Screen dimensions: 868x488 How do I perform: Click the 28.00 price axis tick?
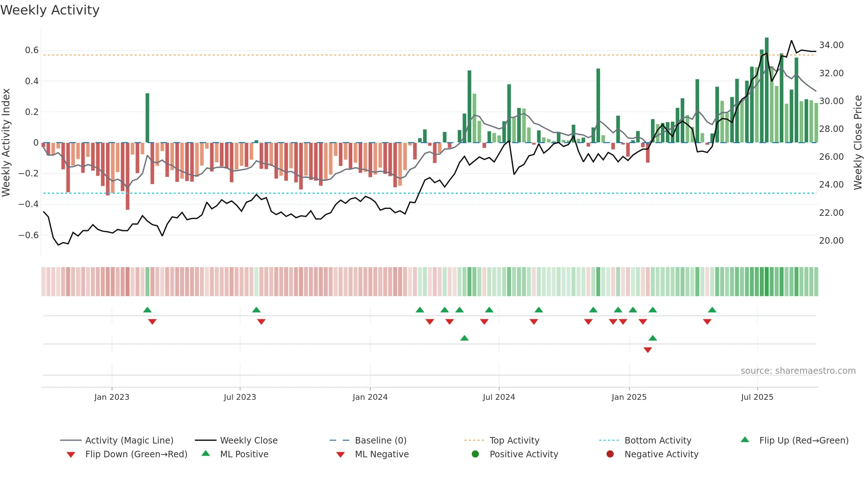tap(831, 129)
